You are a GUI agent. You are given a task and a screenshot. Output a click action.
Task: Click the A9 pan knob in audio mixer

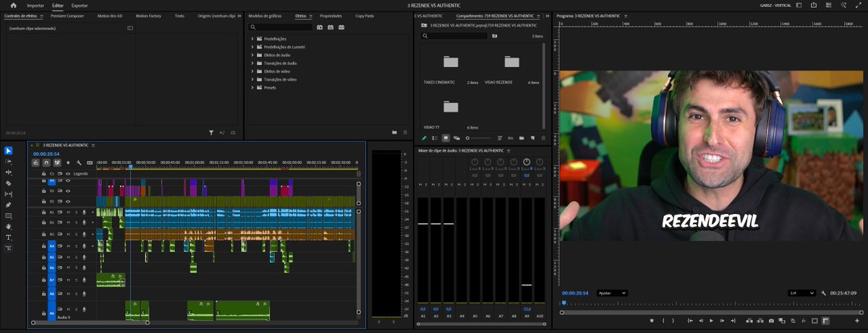tap(527, 162)
